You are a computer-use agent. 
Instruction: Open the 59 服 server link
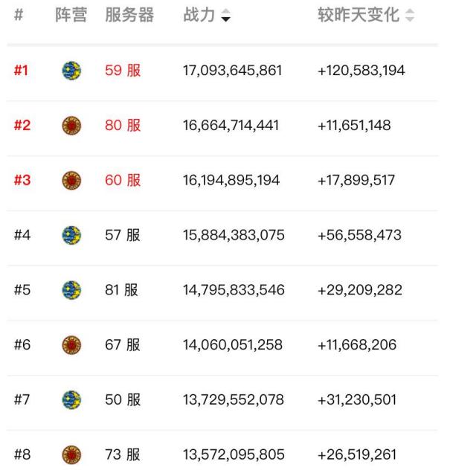coord(123,71)
